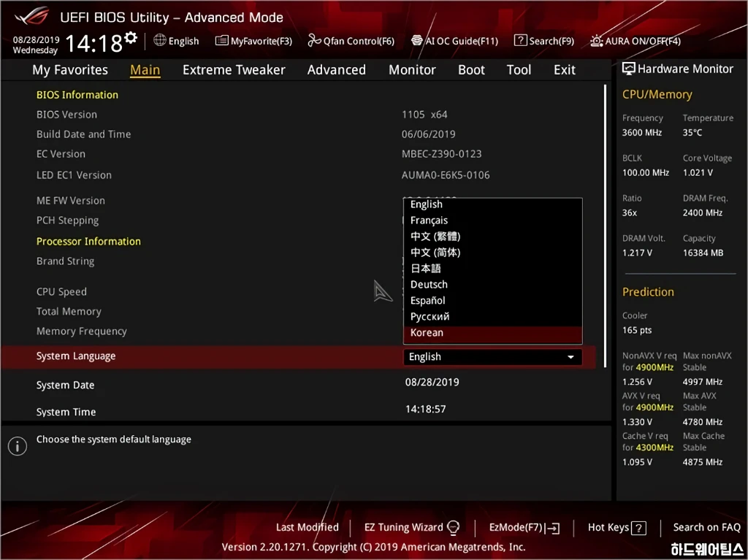The width and height of the screenshot is (748, 560).
Task: Open the System Language dropdown arrow
Action: click(570, 357)
